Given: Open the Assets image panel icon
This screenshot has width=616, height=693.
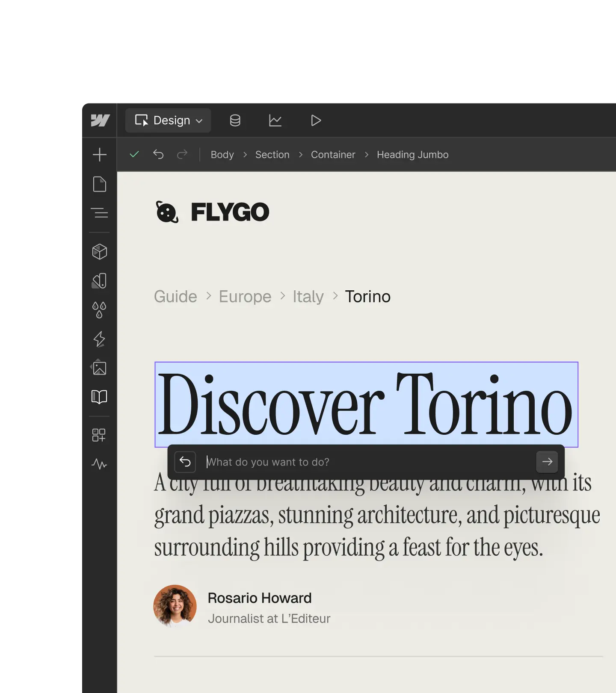Looking at the screenshot, I should tap(100, 368).
